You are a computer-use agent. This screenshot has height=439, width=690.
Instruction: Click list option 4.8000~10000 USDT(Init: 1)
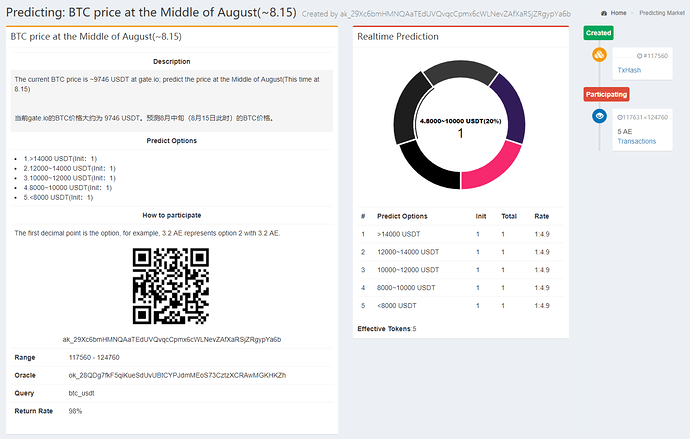[68, 188]
